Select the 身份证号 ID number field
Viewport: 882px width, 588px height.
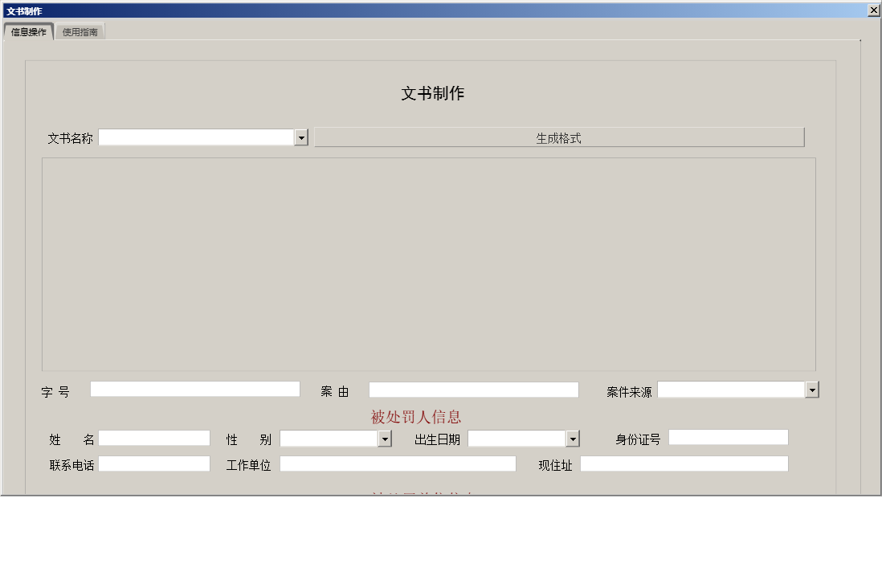[x=727, y=437]
